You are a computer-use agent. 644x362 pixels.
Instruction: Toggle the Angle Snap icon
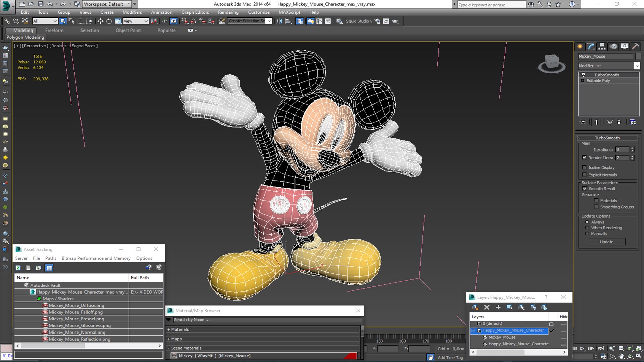194,21
